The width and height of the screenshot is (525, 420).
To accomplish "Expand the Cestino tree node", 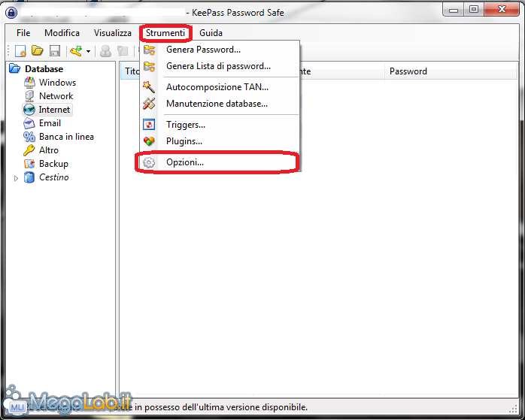I will click(x=16, y=178).
